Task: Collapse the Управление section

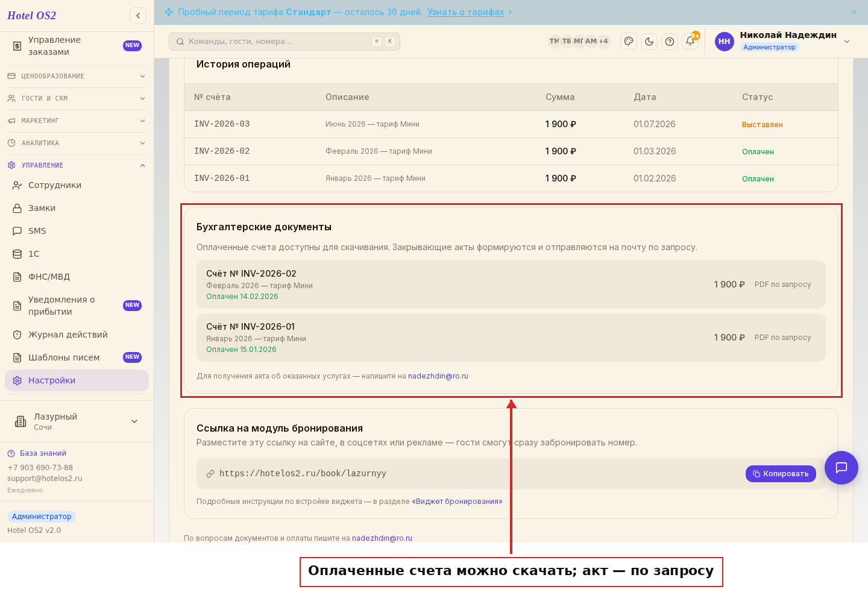Action: coord(77,165)
